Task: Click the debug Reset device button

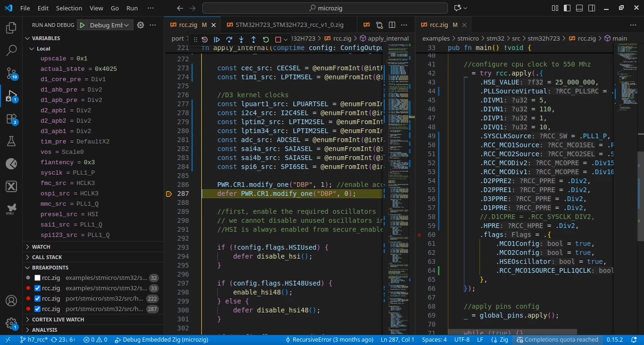Action: [205, 40]
